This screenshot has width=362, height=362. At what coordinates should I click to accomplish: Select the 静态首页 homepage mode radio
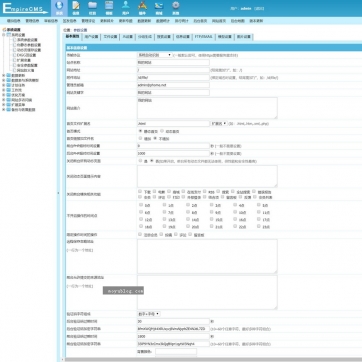point(140,131)
